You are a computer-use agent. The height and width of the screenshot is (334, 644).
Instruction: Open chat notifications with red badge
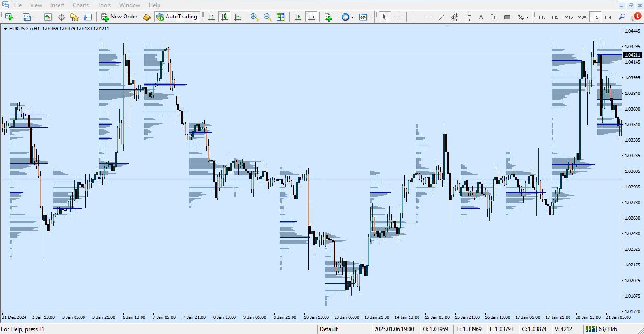[x=636, y=17]
